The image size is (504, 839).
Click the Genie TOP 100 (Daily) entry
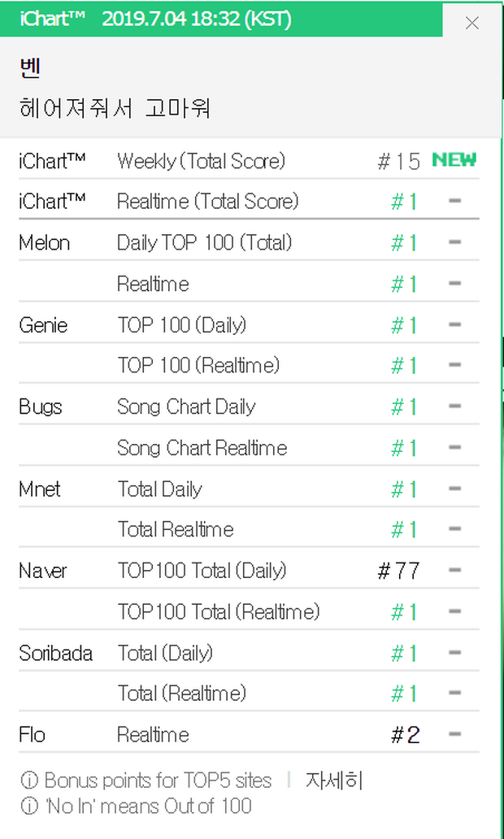click(x=181, y=325)
